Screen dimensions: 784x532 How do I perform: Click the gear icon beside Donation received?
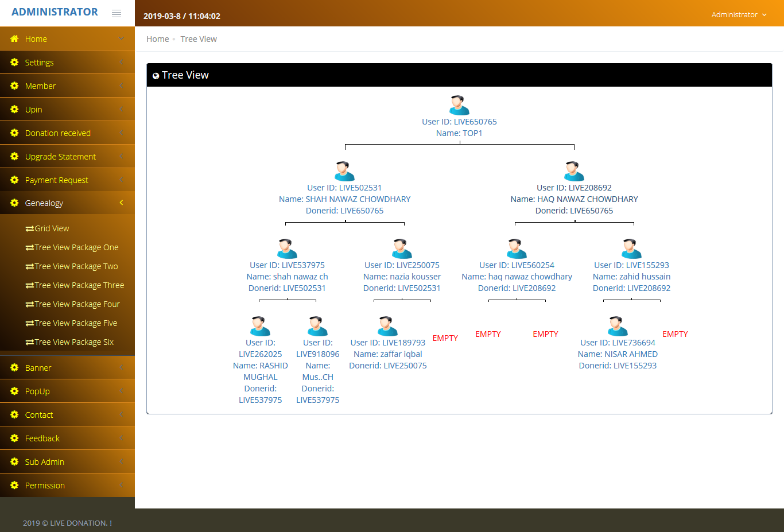[14, 133]
